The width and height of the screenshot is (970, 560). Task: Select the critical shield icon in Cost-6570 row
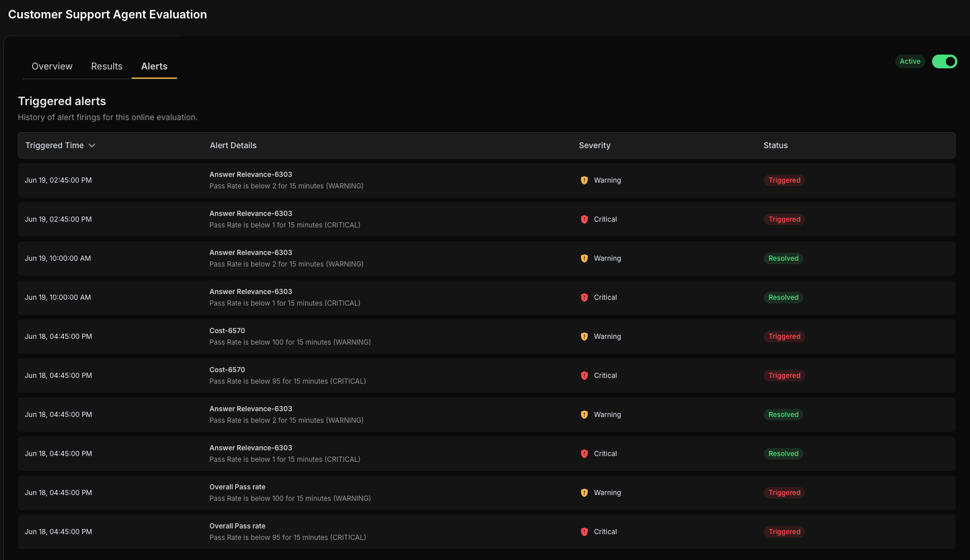[584, 376]
